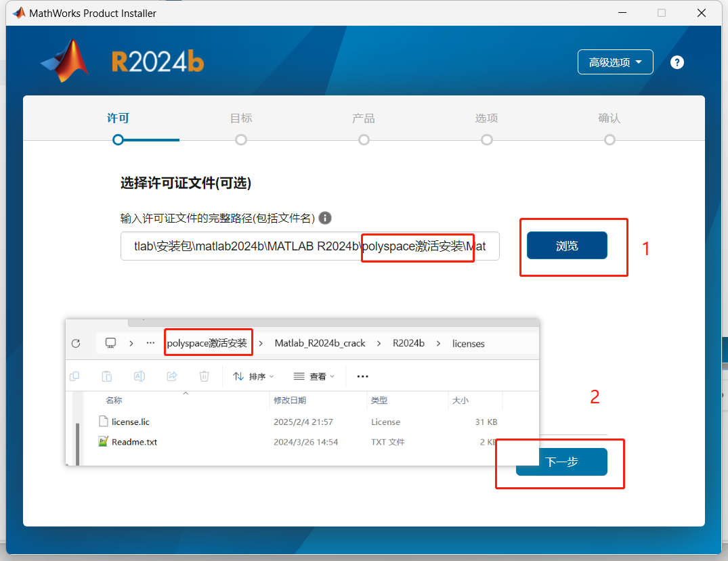
Task: Open the 查看 view dropdown
Action: 314,376
